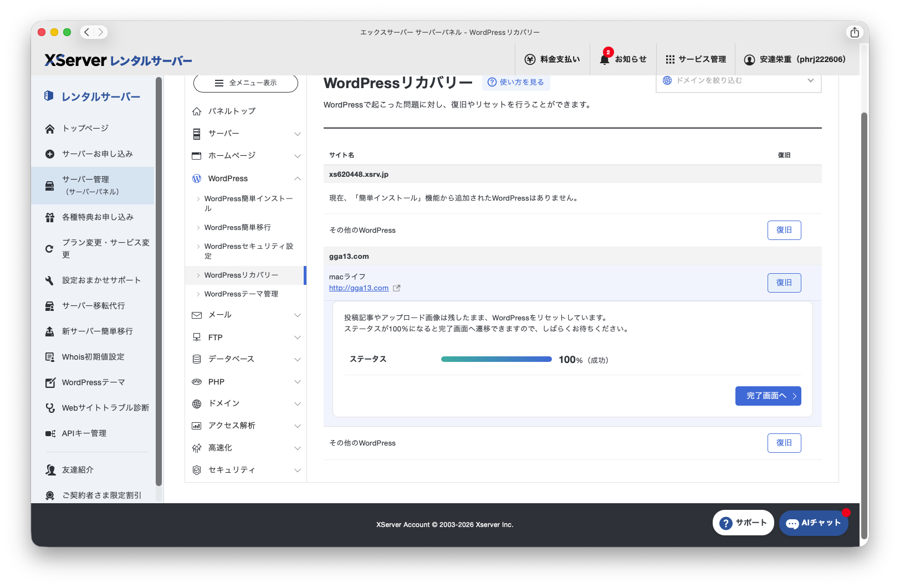Open the サポート help button
Viewport: 900px width, 588px height.
tap(743, 523)
